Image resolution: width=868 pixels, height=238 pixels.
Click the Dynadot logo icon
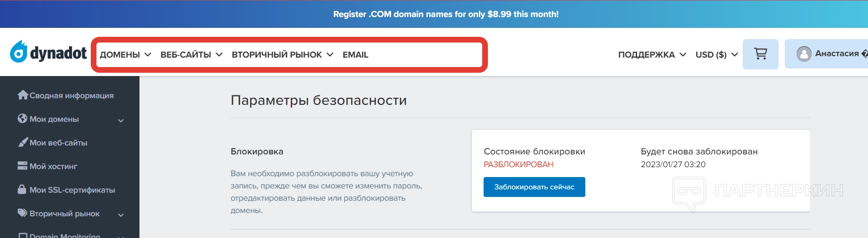click(19, 52)
